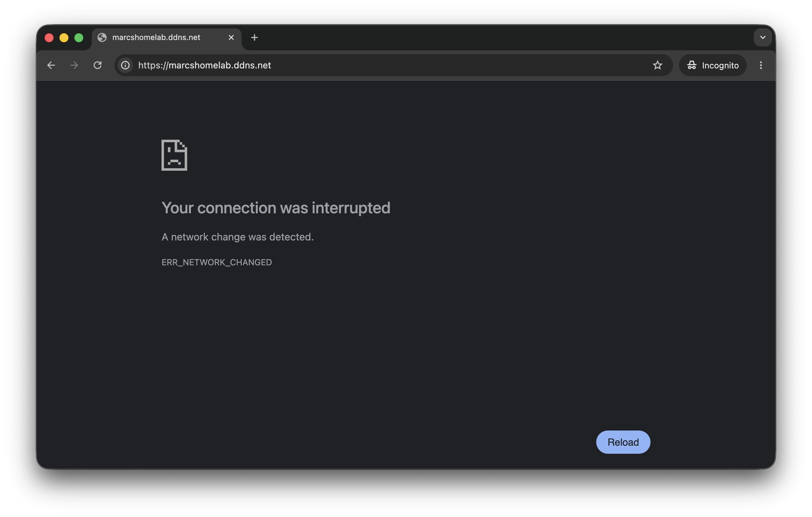Viewport: 812px width, 517px height.
Task: Minimize window with yellow button
Action: point(64,38)
